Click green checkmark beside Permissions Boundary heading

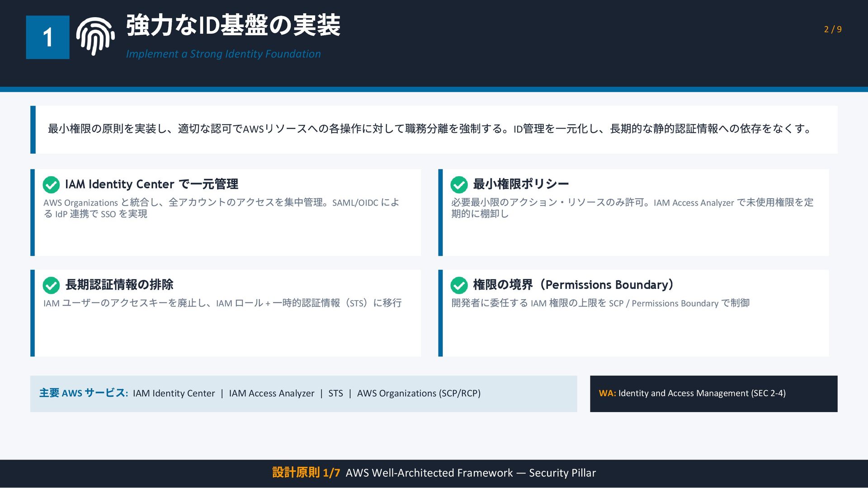[x=459, y=285]
